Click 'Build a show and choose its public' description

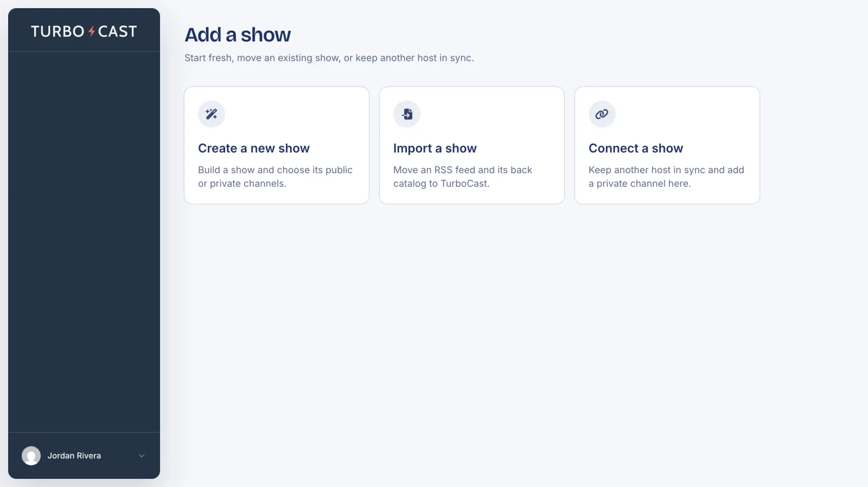[x=276, y=176]
